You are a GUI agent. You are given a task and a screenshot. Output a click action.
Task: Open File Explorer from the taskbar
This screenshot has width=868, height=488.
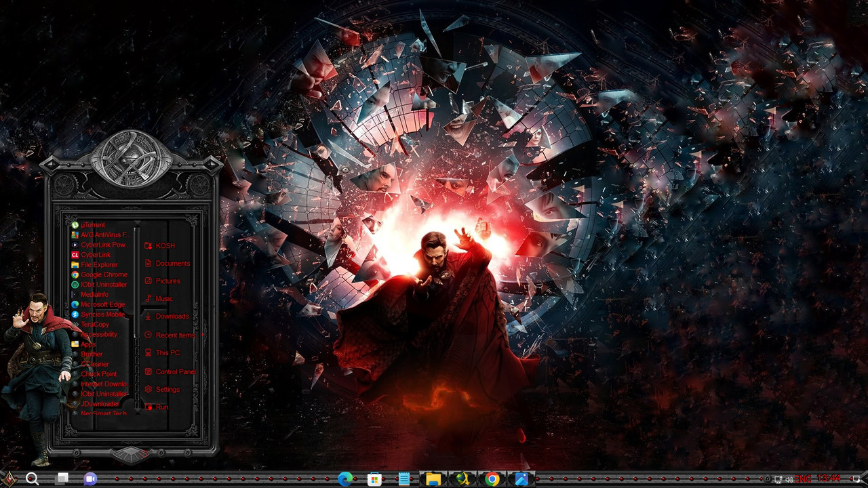433,479
